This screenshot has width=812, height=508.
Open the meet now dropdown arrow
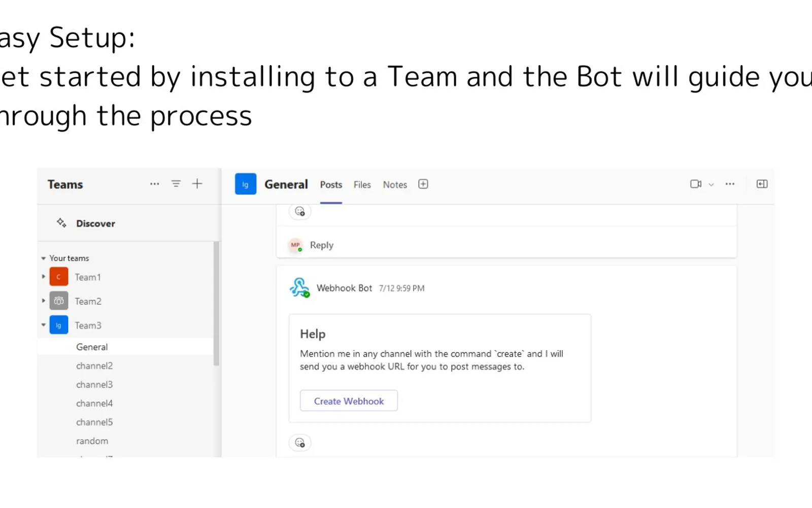(x=711, y=184)
